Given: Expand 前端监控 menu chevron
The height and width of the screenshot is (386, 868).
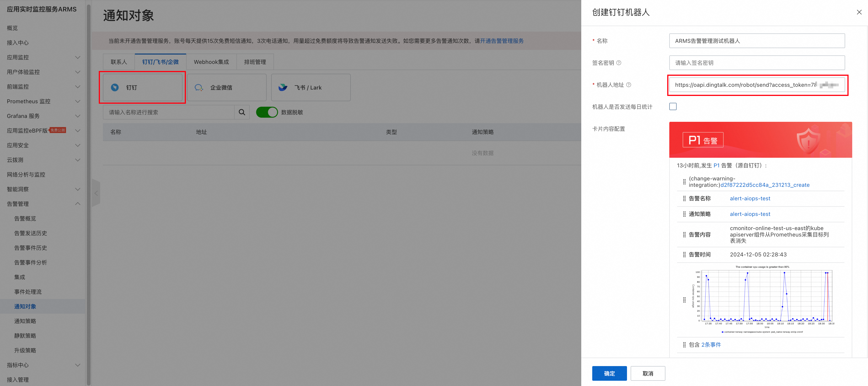Looking at the screenshot, I should coord(78,87).
